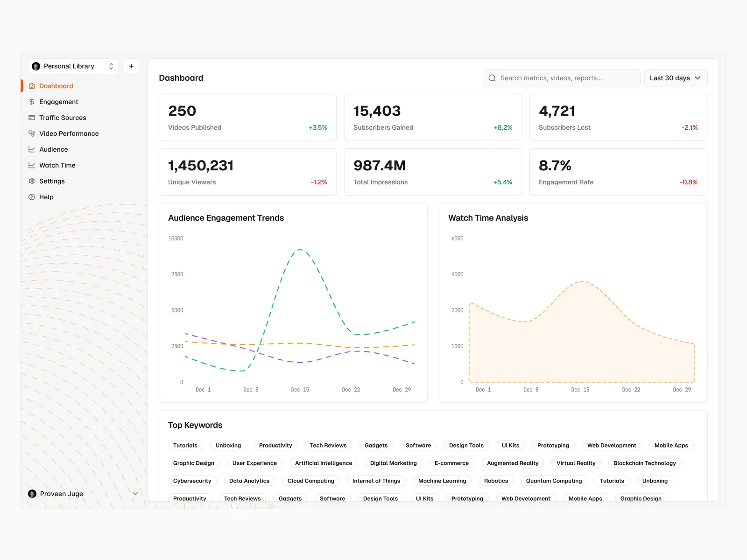Choose the Blockchain Technology keyword chip
The width and height of the screenshot is (747, 560).
click(644, 463)
